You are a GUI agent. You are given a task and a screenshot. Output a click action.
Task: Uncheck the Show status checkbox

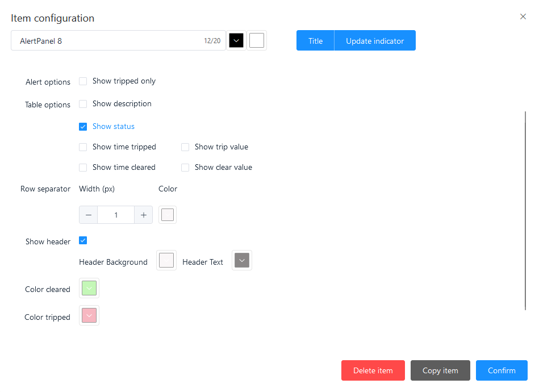pyautogui.click(x=83, y=127)
